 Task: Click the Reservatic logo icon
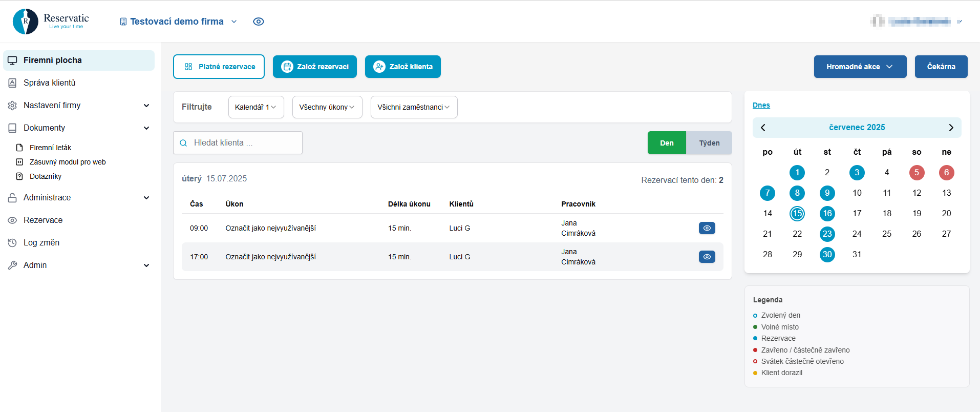(x=26, y=22)
